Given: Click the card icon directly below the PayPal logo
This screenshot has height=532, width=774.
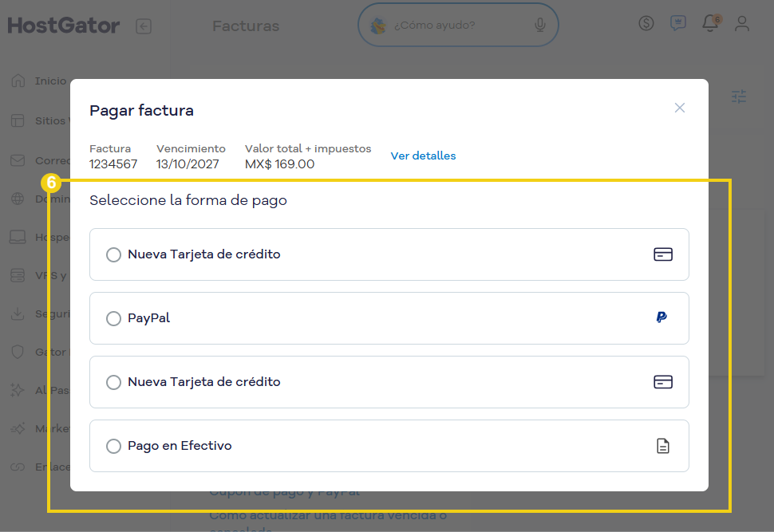Looking at the screenshot, I should (x=663, y=382).
